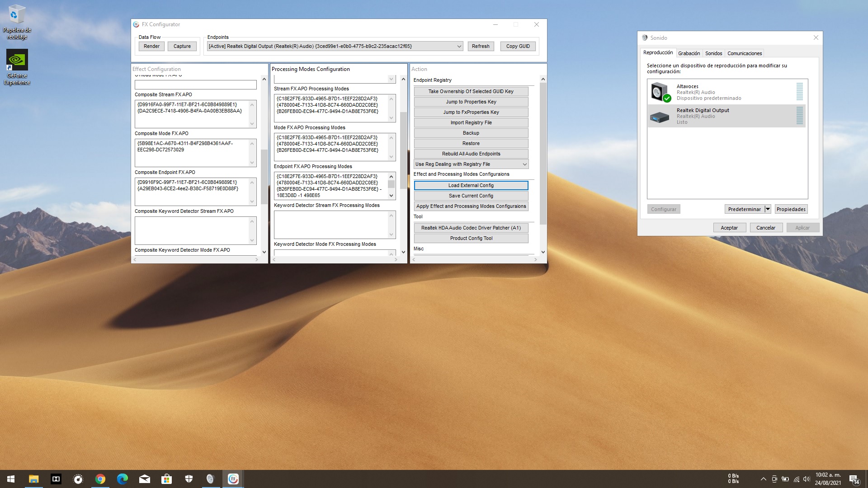Screen dimensions: 868x488
Task: Click Load External Config
Action: [x=471, y=185]
